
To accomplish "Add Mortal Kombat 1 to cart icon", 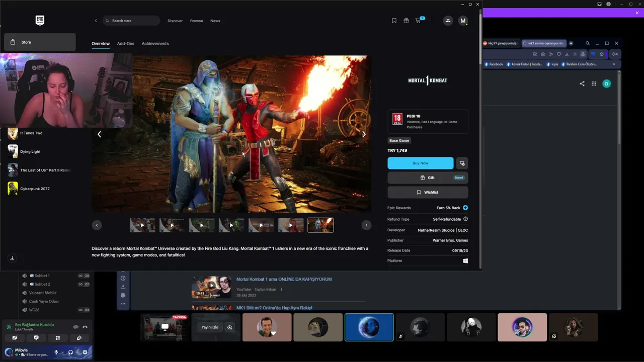I will click(x=462, y=163).
